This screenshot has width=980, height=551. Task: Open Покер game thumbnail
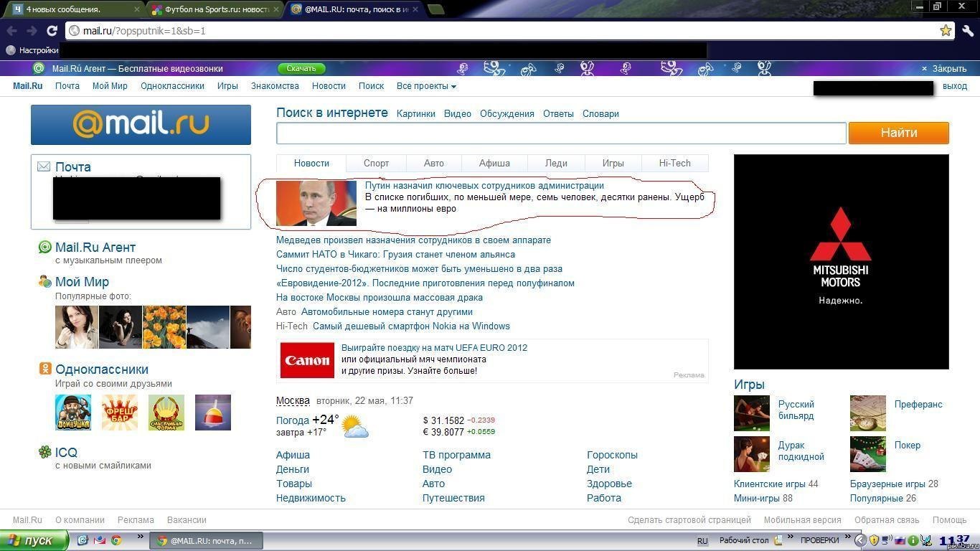[x=868, y=454]
